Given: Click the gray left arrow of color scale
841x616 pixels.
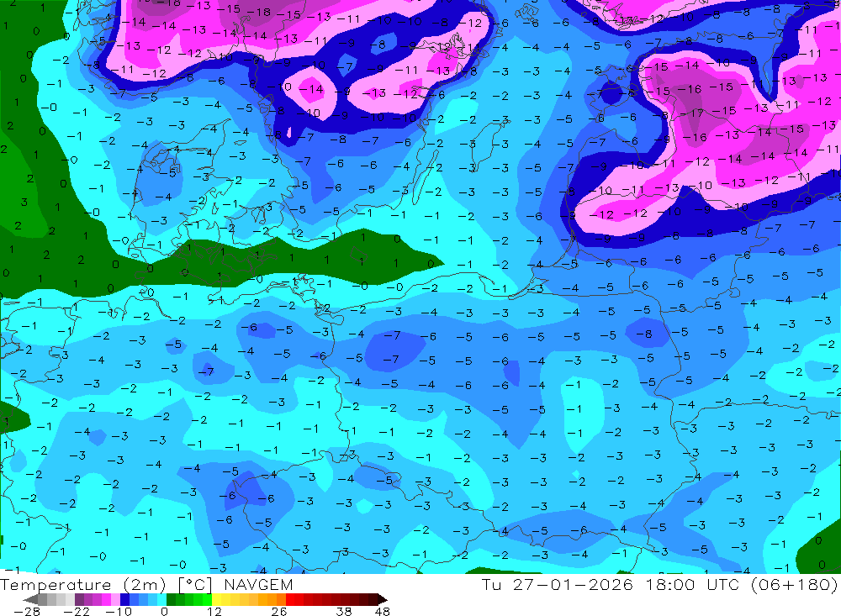Looking at the screenshot, I should click(30, 599).
